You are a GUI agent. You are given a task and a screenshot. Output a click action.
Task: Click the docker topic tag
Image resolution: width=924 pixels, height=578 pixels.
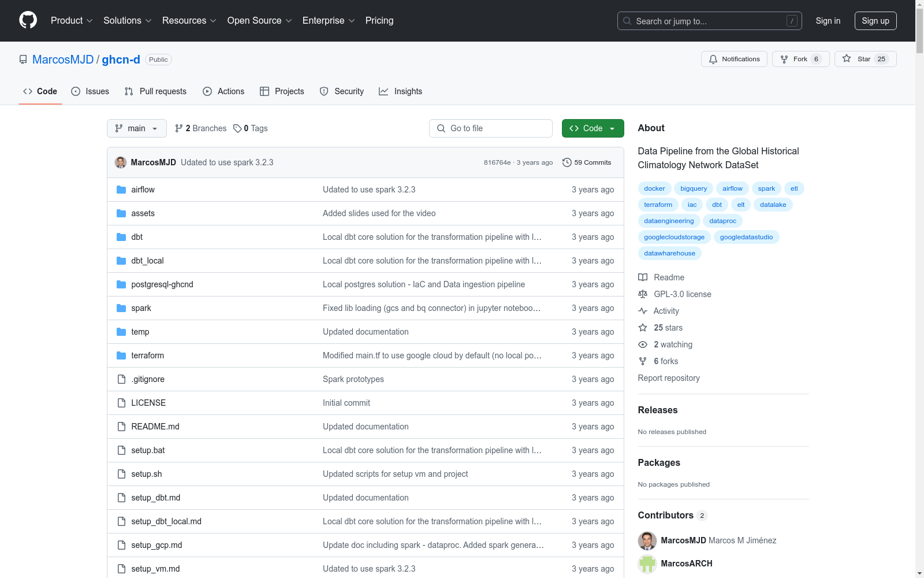click(654, 188)
